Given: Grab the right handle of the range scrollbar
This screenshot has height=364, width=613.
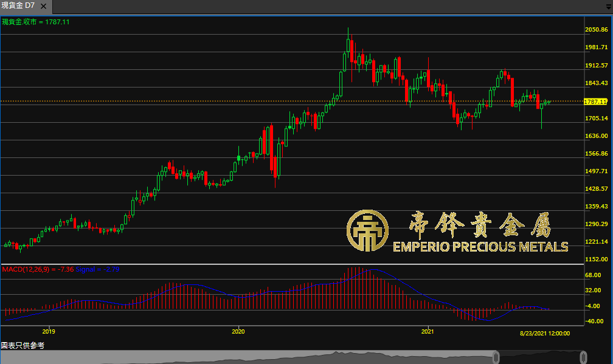Looking at the screenshot, I should [583, 357].
